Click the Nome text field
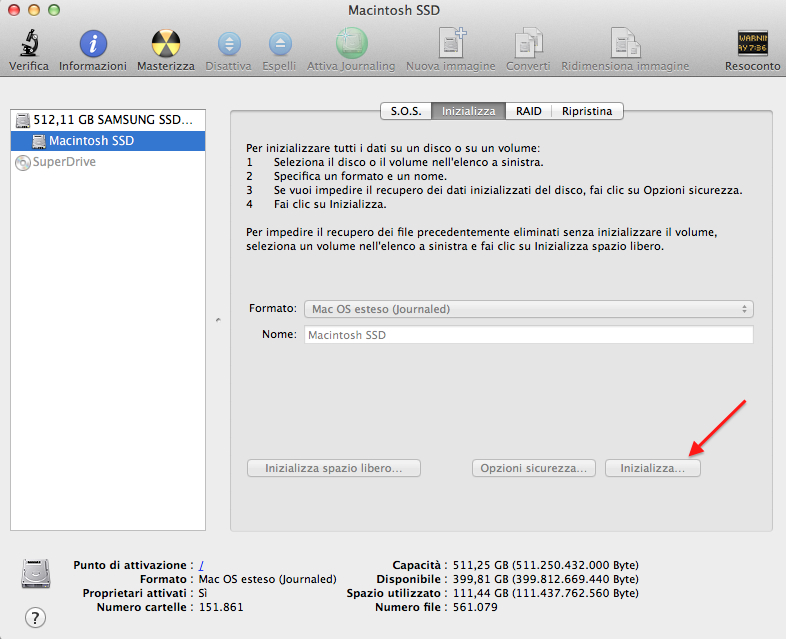Image resolution: width=786 pixels, height=639 pixels. coord(528,335)
